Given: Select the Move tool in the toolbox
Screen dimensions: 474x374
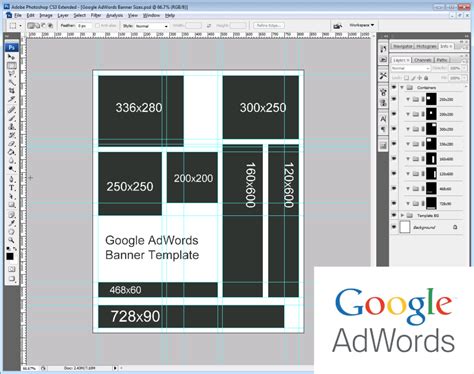Looking at the screenshot, I should pos(12,57).
